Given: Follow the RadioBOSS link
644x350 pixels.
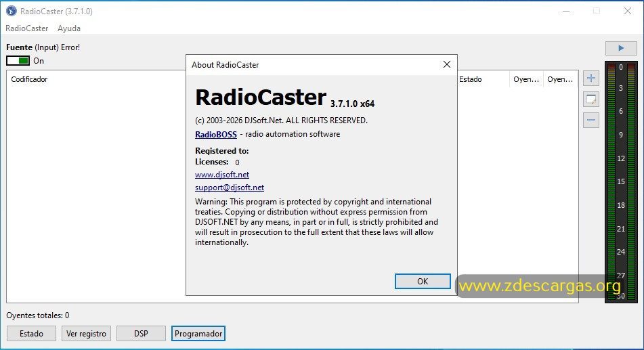Looking at the screenshot, I should point(216,134).
